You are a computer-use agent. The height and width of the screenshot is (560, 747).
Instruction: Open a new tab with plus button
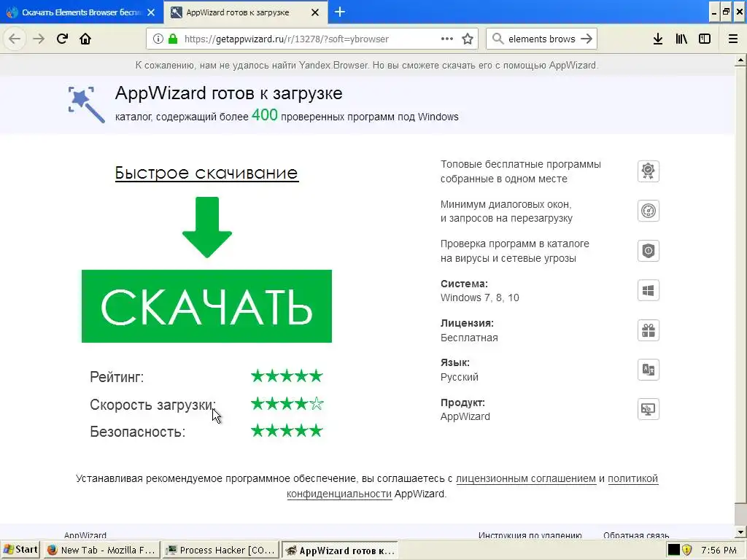[x=340, y=12]
